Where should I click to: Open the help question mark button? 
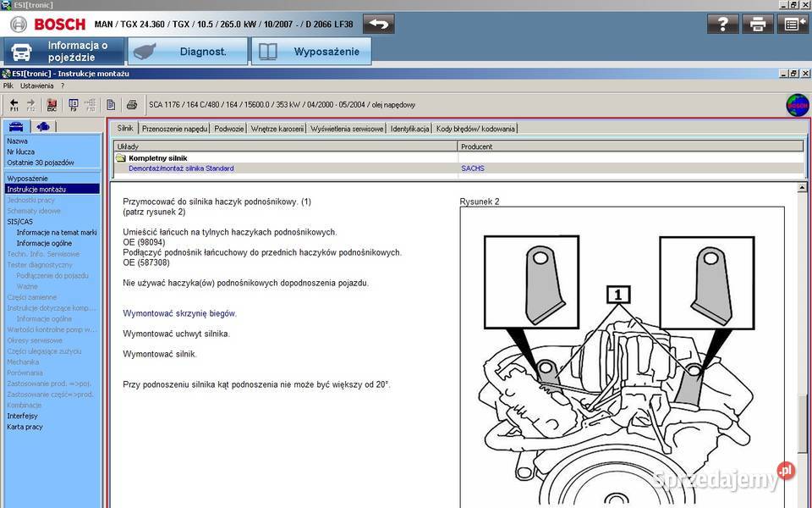[723, 24]
